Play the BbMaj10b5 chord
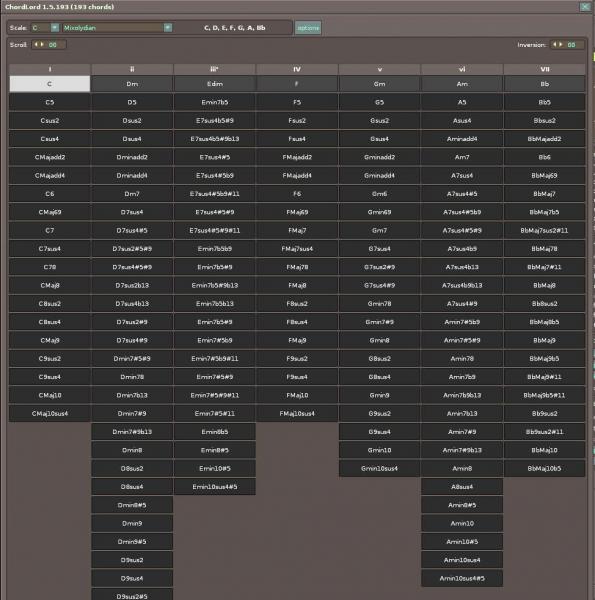The image size is (595, 600). [544, 468]
